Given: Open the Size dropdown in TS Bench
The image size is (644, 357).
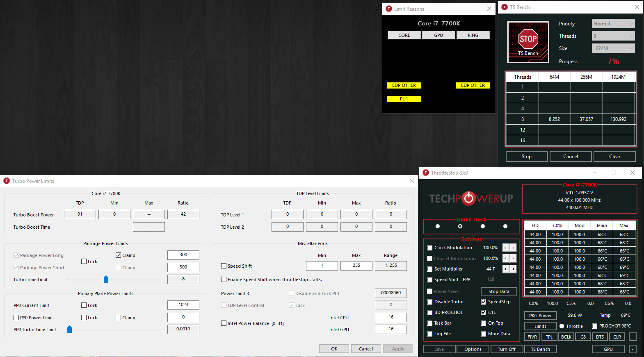Looking at the screenshot, I should tap(613, 48).
